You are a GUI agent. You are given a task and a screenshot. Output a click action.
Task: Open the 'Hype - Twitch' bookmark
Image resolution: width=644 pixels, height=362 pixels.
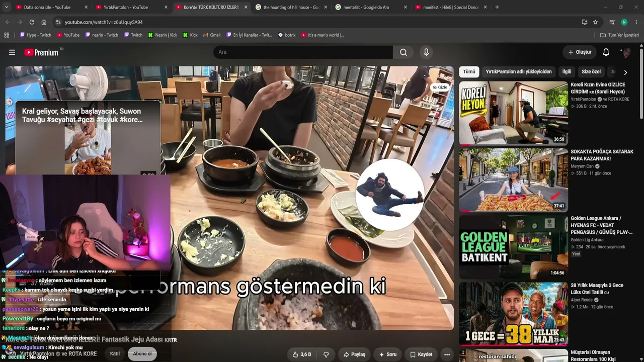tap(35, 35)
